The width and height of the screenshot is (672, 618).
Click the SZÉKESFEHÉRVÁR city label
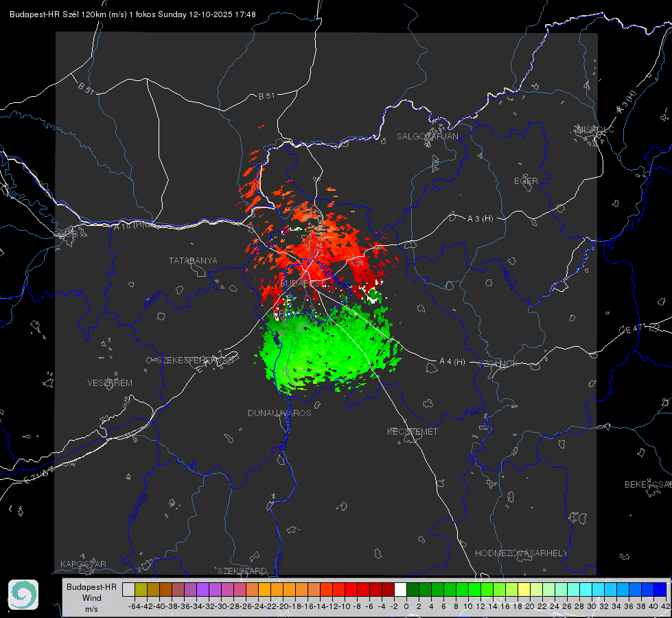tap(195, 360)
